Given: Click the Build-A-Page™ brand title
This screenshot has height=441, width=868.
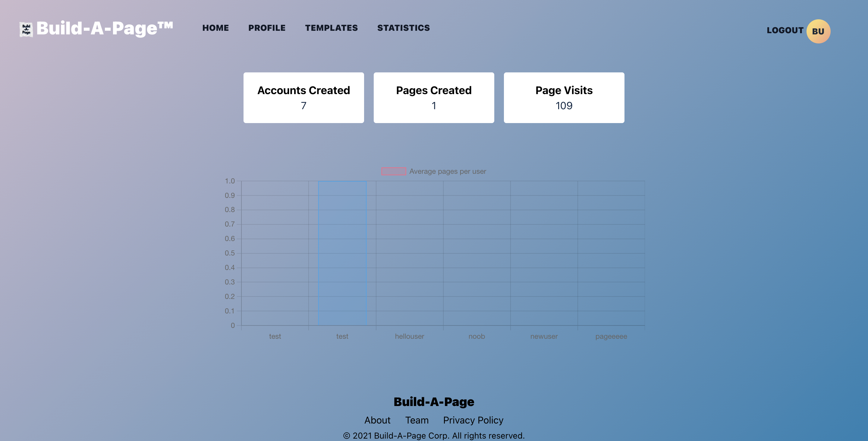Looking at the screenshot, I should [105, 28].
